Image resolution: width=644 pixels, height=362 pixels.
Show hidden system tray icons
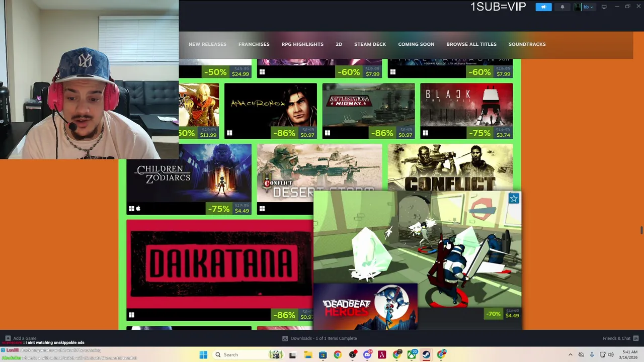tap(571, 355)
